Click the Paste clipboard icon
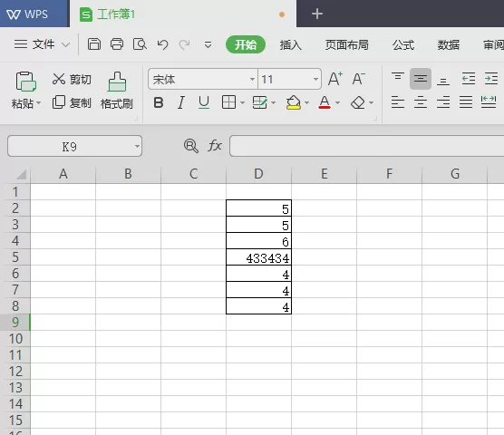The height and width of the screenshot is (435, 504). click(25, 82)
